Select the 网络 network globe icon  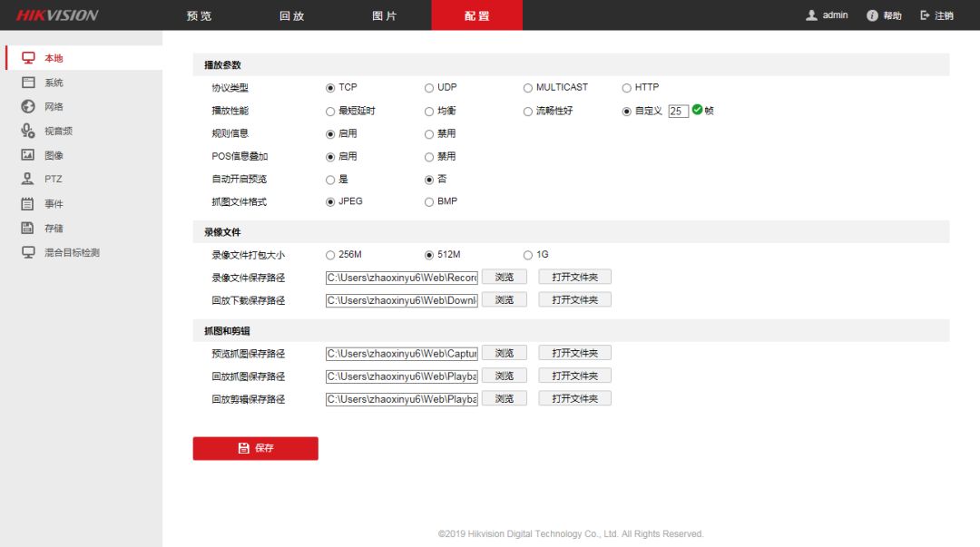28,107
